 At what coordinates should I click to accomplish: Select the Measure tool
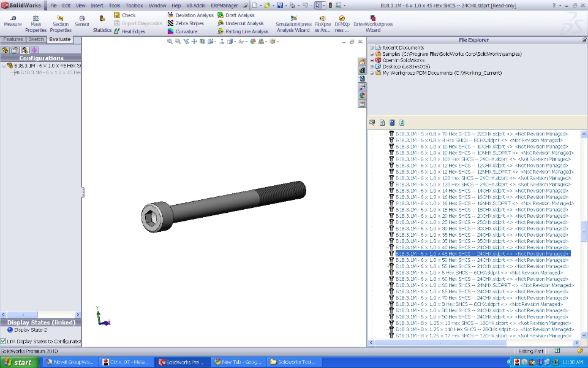click(13, 21)
